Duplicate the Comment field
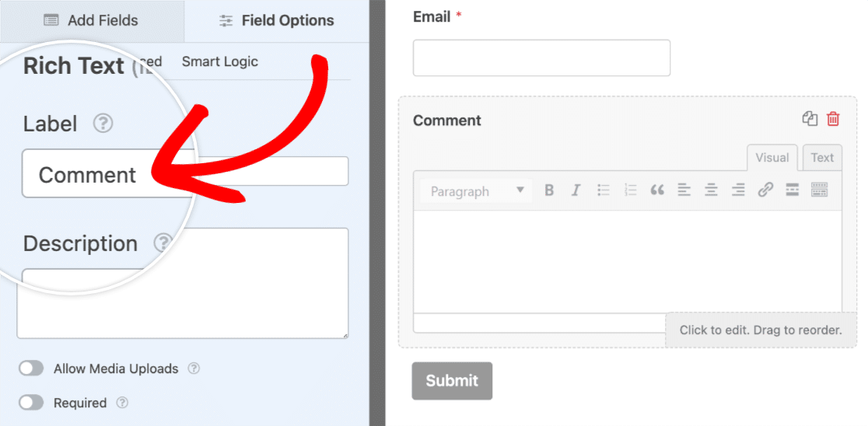Viewport: 868px width, 426px height. (x=810, y=119)
